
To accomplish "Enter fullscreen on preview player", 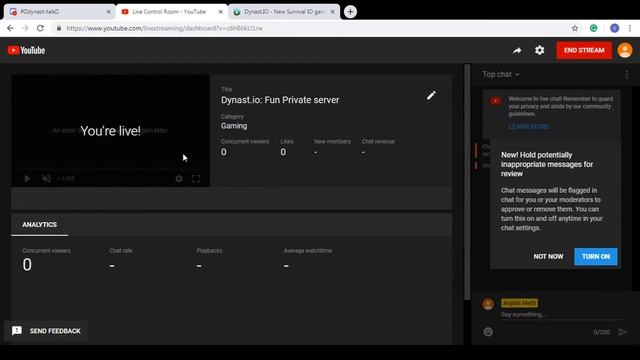I will [196, 179].
